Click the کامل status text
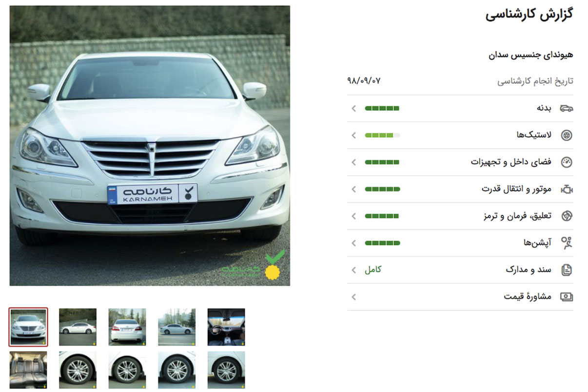588x392 pixels. 373,269
